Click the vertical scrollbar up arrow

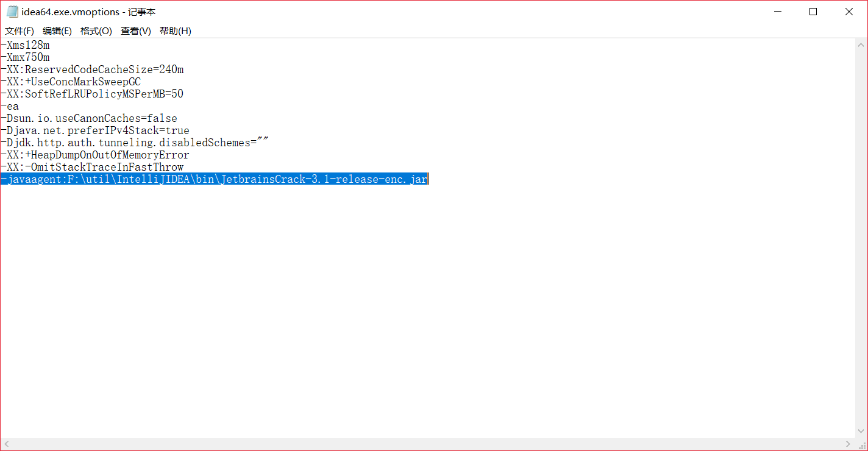(x=861, y=45)
